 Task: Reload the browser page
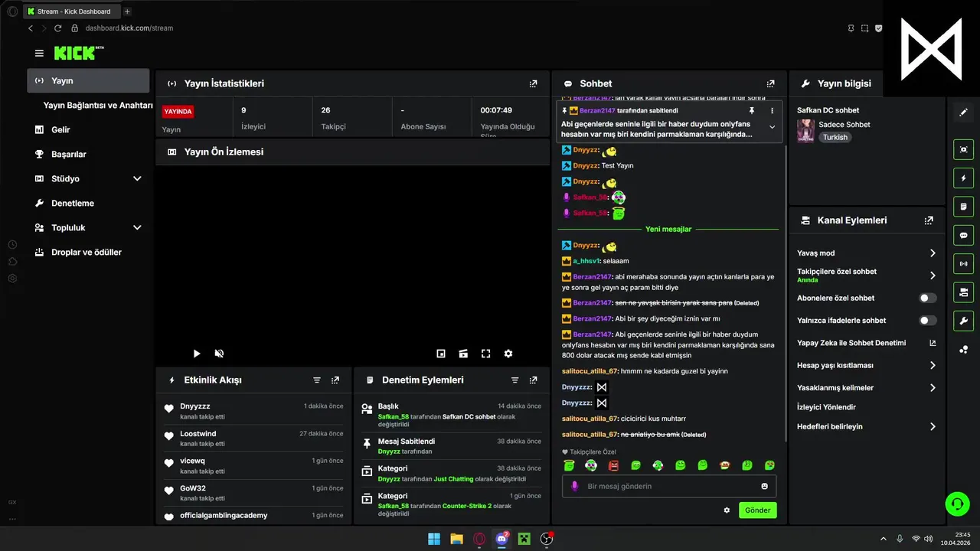(x=57, y=28)
